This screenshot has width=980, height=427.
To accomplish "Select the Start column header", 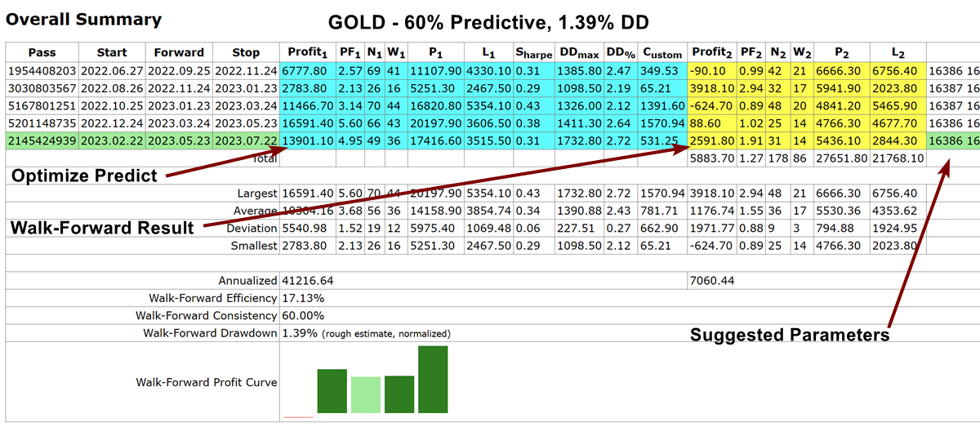I will point(111,52).
